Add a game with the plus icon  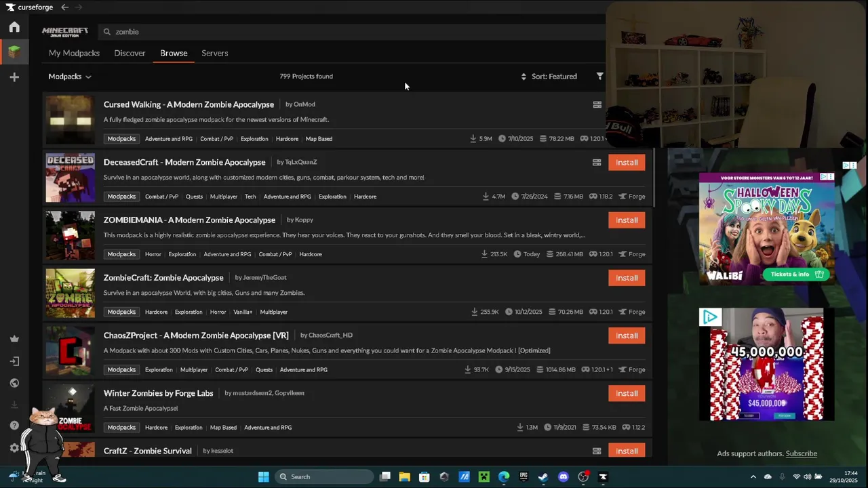14,77
